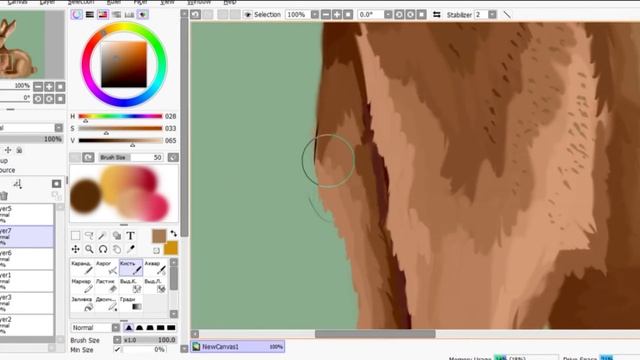640x360 pixels.
Task: Click the hue H slider
Action: (x=120, y=116)
